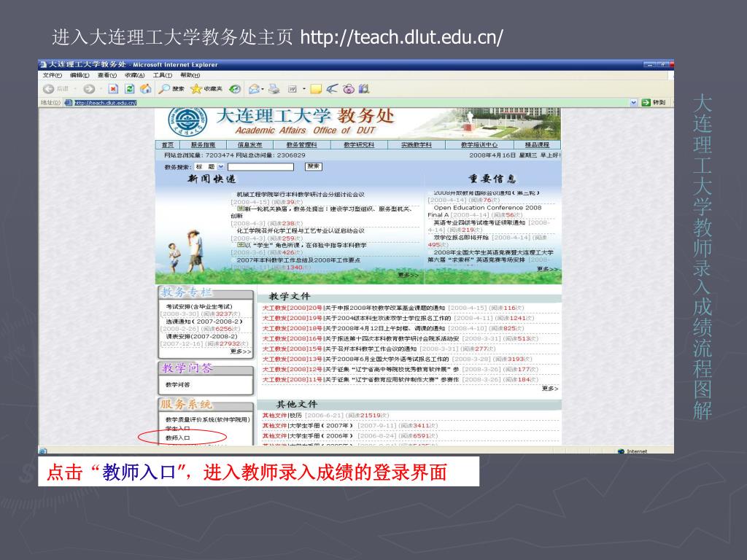Open 大工教发[2008]13号 document link
The height and width of the screenshot is (560, 747).
355,359
